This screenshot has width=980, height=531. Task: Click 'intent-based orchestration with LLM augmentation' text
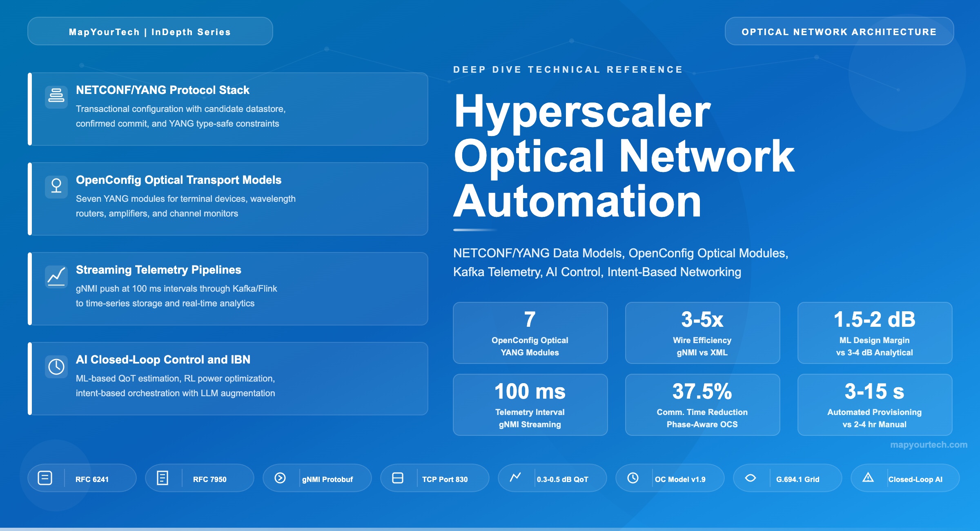click(x=176, y=393)
